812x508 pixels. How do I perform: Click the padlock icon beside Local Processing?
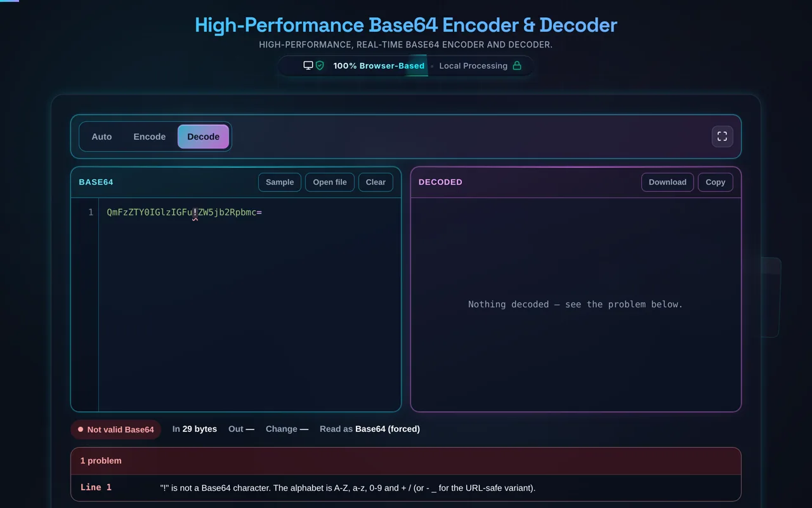(517, 65)
